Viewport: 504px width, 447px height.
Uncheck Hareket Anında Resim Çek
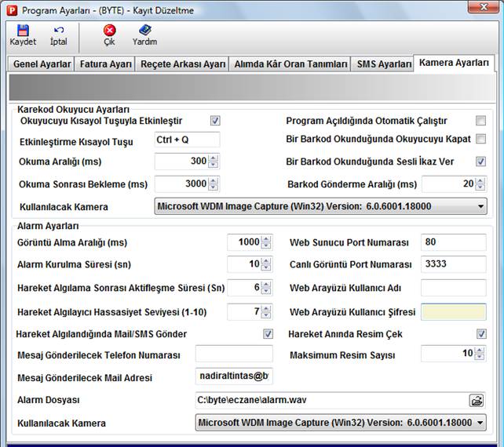coord(481,333)
